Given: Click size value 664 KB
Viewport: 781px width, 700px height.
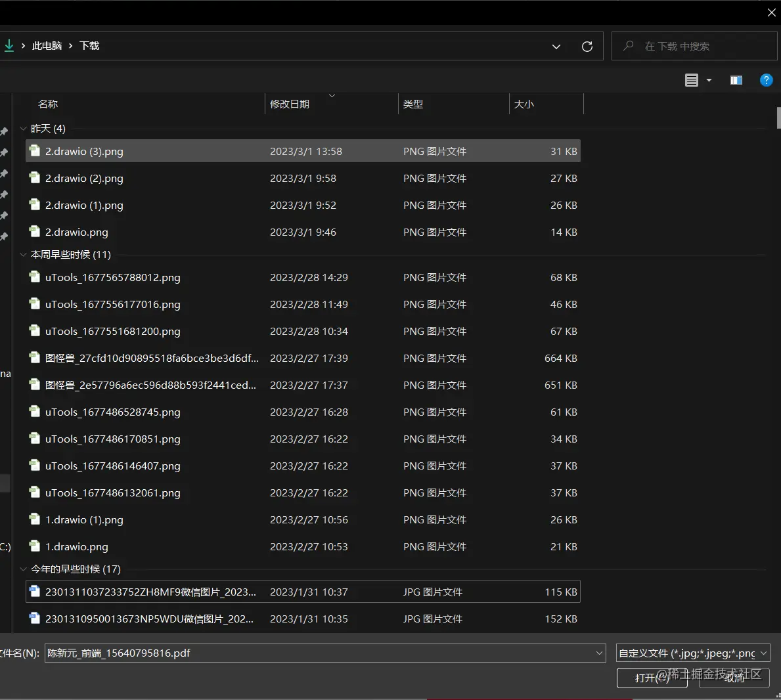Looking at the screenshot, I should coord(561,358).
